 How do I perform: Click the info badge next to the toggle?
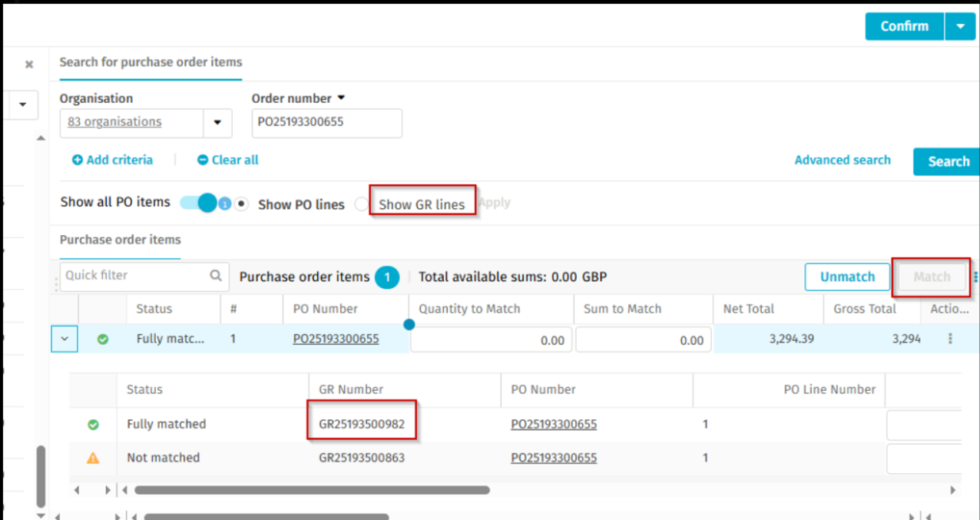[x=225, y=204]
